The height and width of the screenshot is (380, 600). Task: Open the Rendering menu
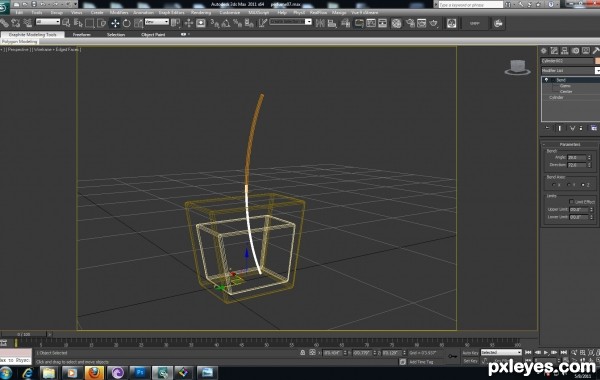pyautogui.click(x=201, y=13)
